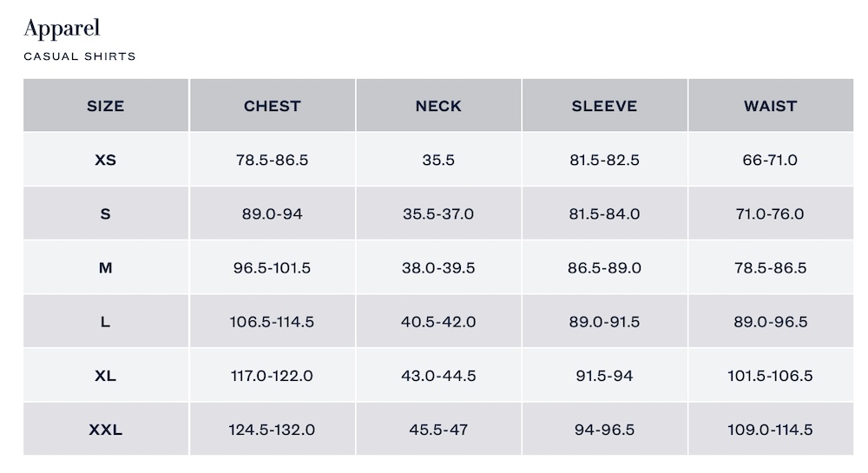
Task: Select XXL chest value 124.5-132.0
Action: pyautogui.click(x=272, y=430)
